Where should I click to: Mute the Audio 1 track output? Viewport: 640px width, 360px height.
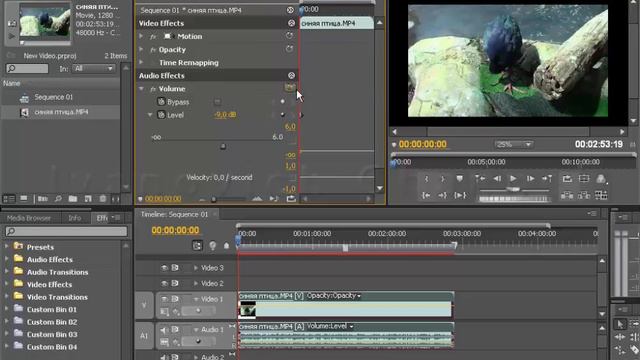point(164,330)
